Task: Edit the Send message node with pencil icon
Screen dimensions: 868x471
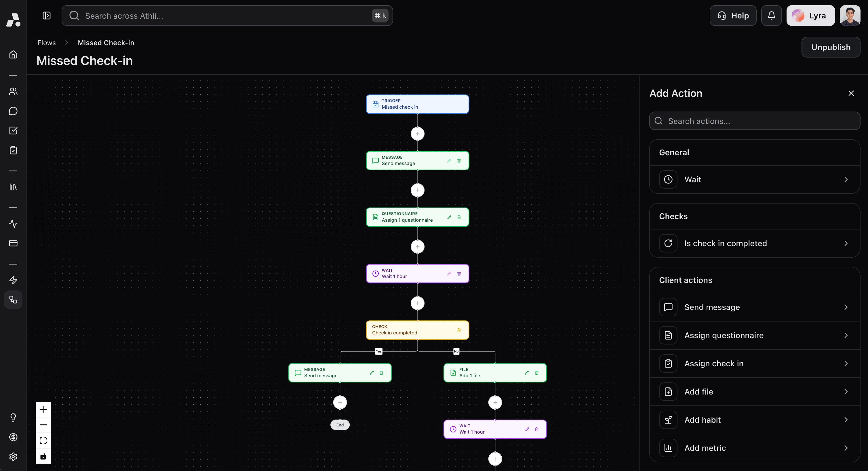Action: pyautogui.click(x=449, y=160)
